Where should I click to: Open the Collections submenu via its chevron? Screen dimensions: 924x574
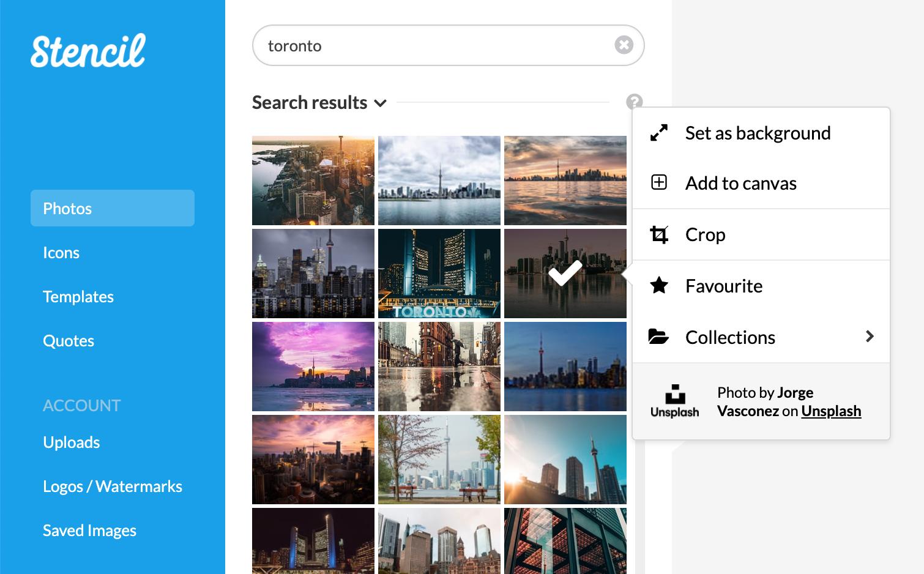coord(870,337)
